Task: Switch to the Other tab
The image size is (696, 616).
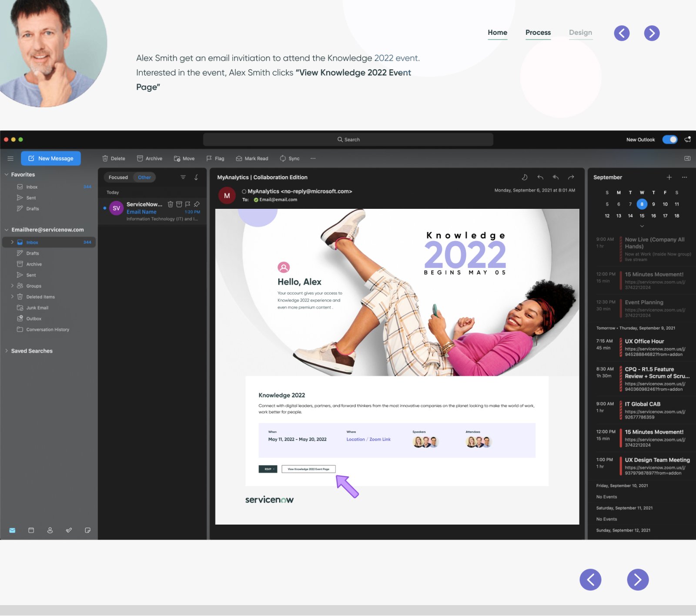Action: pos(144,177)
